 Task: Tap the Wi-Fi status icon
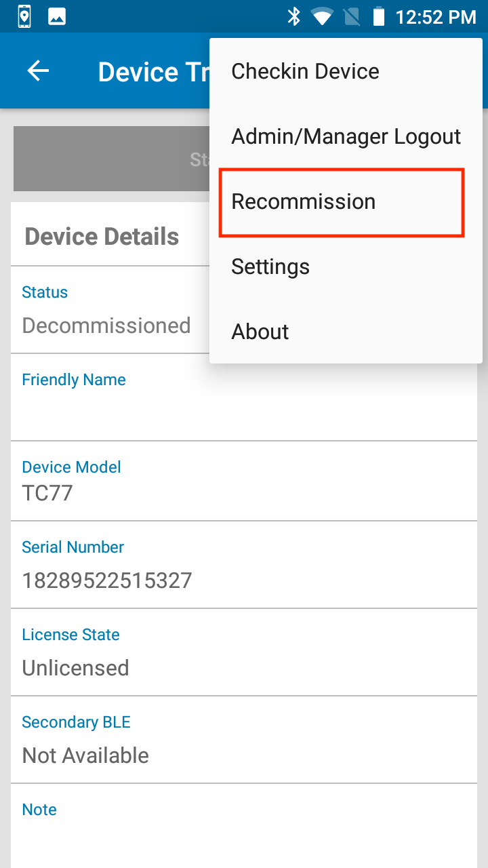(322, 17)
